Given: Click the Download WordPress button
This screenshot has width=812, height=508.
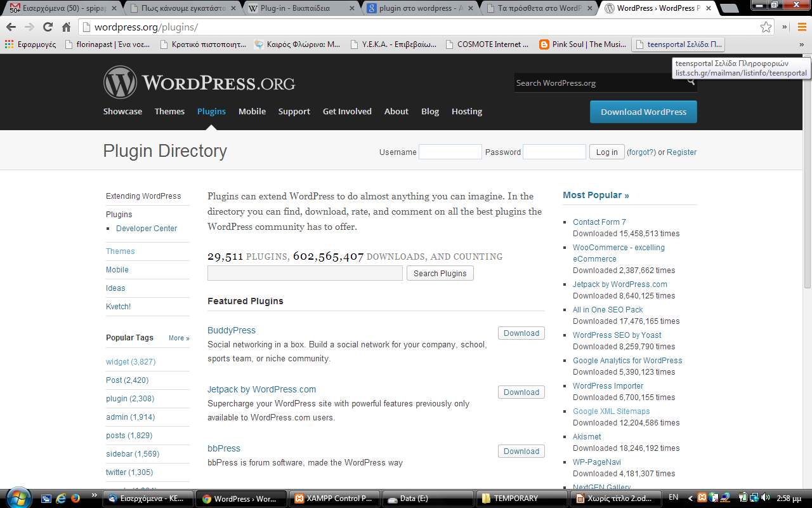Looking at the screenshot, I should click(x=643, y=112).
